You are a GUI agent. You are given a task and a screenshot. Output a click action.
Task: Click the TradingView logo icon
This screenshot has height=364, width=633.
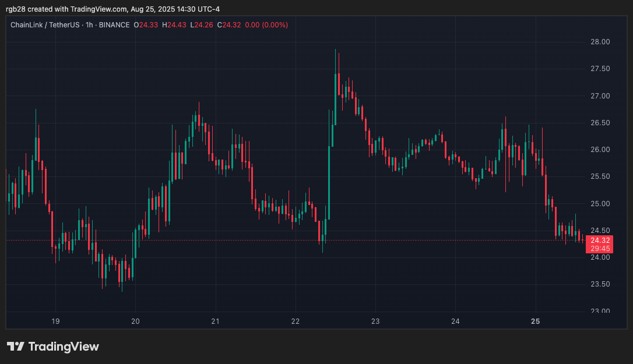15,347
